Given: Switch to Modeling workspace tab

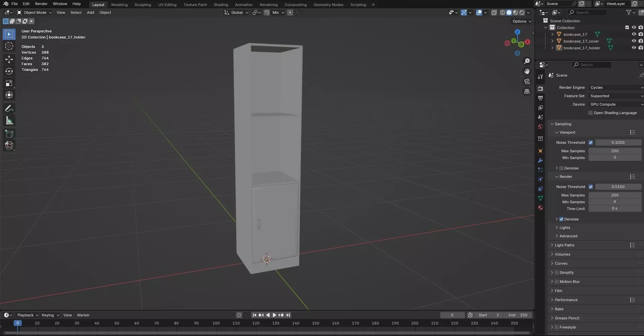Looking at the screenshot, I should point(119,5).
